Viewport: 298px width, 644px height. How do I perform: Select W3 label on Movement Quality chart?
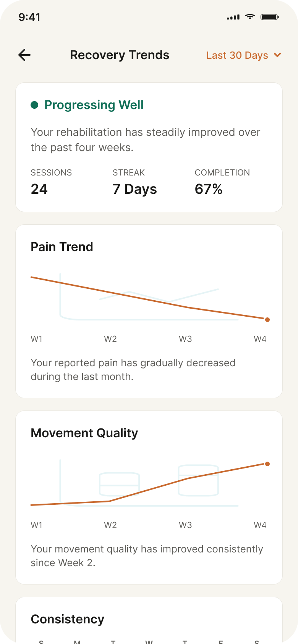[x=185, y=525]
